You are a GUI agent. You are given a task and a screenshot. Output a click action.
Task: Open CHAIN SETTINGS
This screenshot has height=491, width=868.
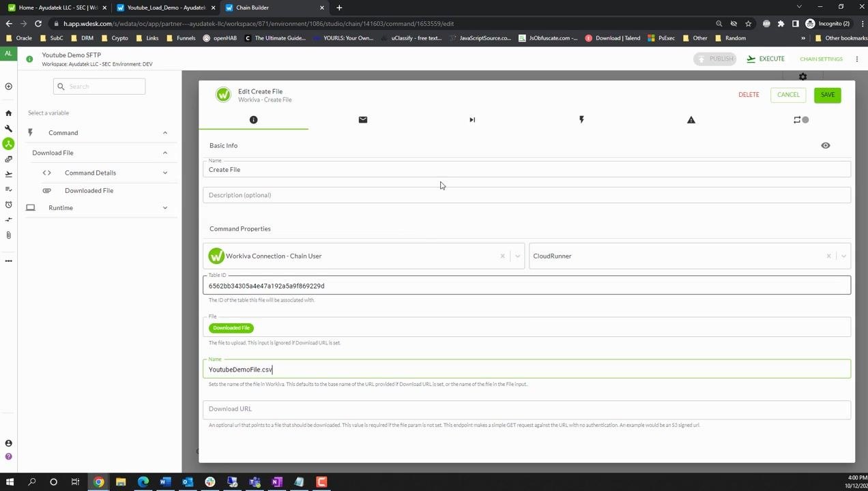tap(821, 59)
